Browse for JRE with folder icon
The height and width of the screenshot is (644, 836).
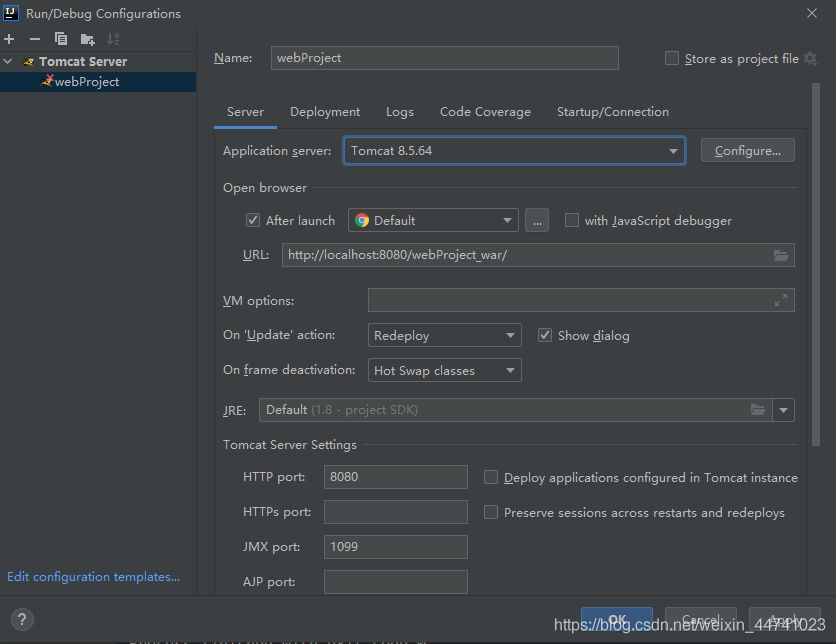click(758, 410)
